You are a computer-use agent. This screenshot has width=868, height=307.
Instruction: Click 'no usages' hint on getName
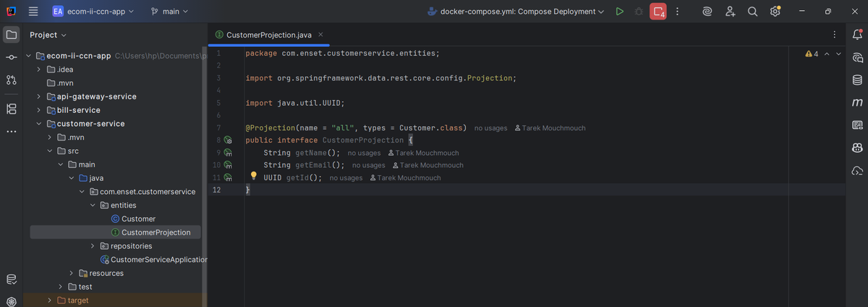(x=364, y=153)
